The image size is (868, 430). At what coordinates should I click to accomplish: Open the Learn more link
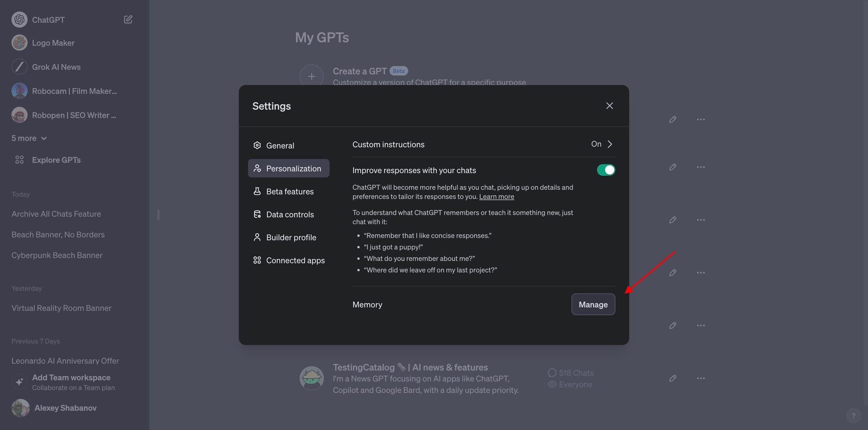[496, 196]
